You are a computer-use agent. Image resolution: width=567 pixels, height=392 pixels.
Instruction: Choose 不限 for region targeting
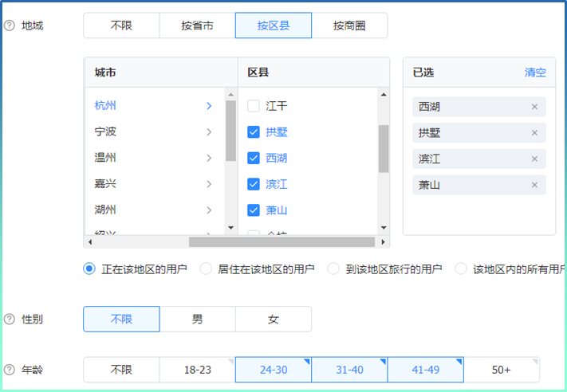[x=121, y=25]
